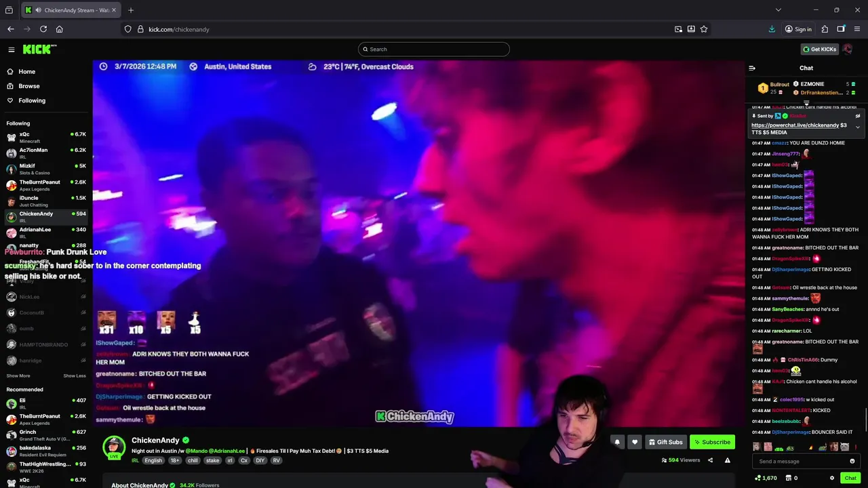Viewport: 868px width, 488px height.
Task: Open the hamburger sidebar menu
Action: point(11,49)
